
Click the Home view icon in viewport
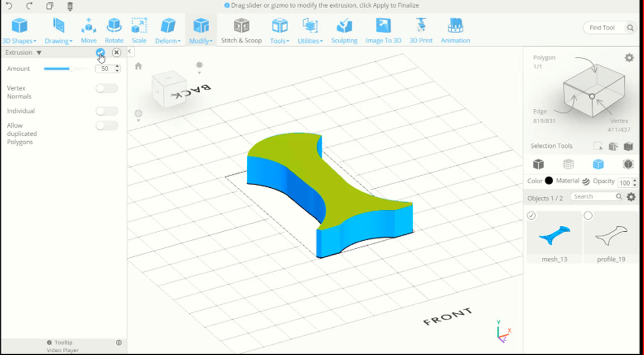coord(138,66)
